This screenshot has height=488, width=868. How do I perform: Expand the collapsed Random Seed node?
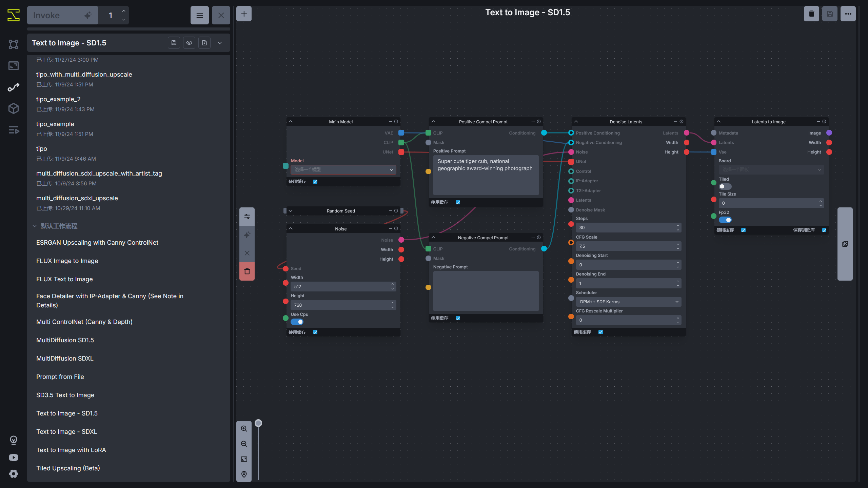click(291, 211)
